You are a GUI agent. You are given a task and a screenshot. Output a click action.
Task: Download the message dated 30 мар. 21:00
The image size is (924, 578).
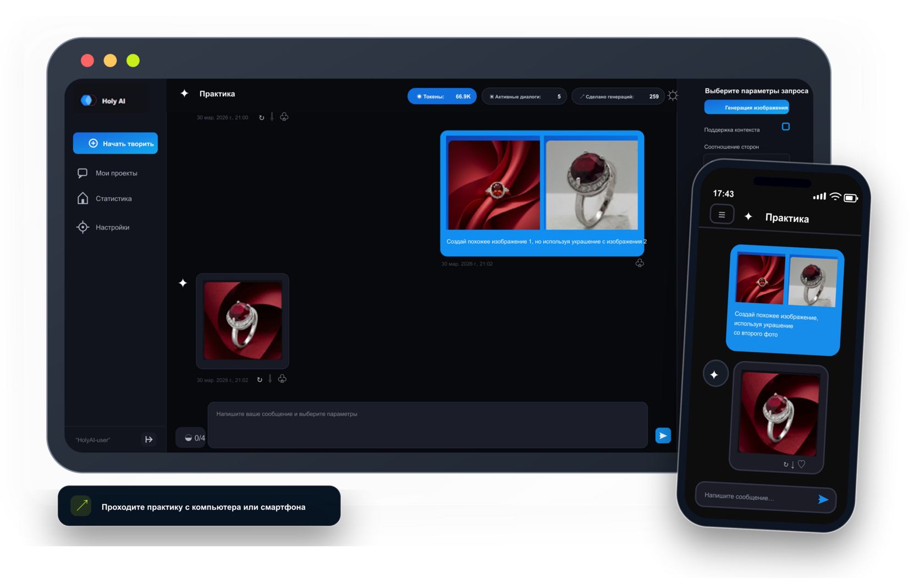[x=272, y=117]
